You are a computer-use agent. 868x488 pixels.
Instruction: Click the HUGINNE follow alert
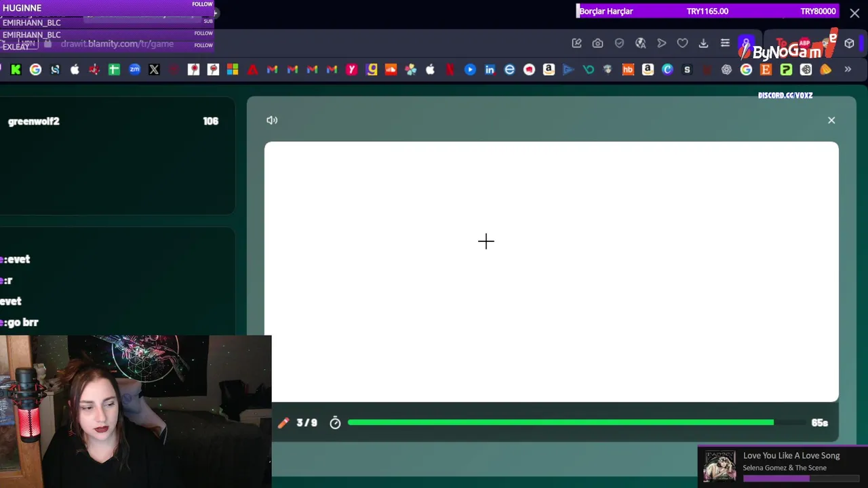tap(107, 7)
